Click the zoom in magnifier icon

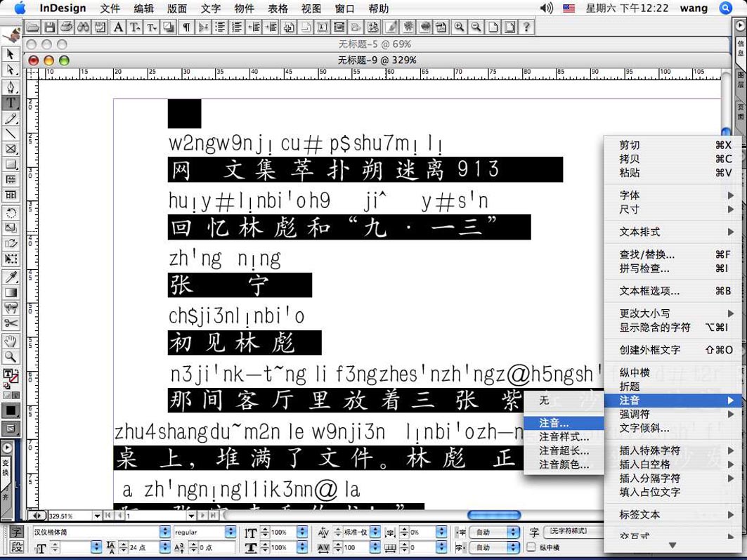[459, 27]
